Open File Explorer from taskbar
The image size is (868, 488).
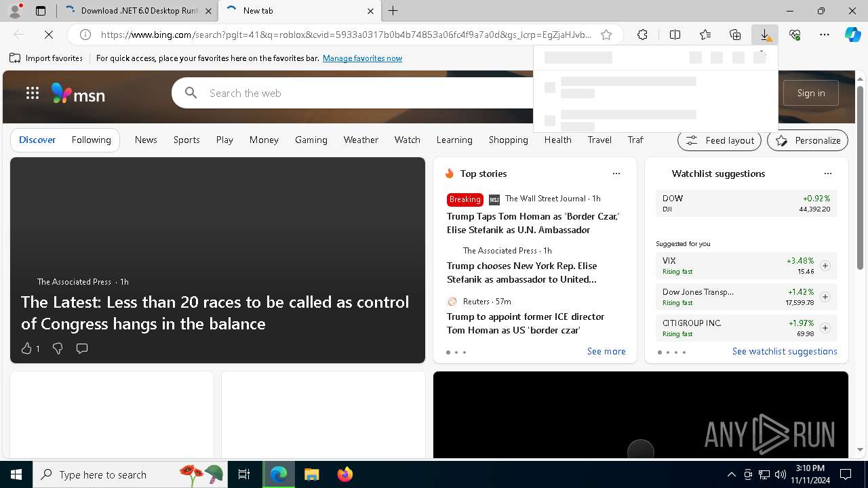click(311, 474)
